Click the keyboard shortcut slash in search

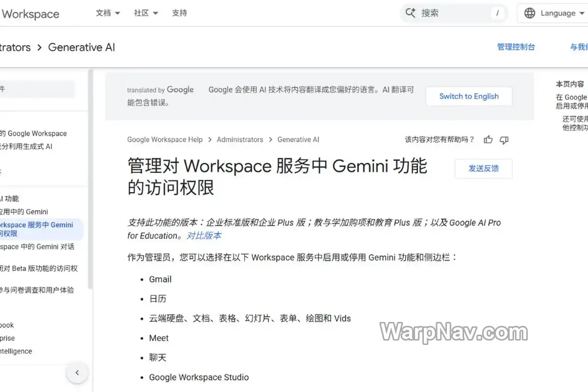(x=497, y=13)
